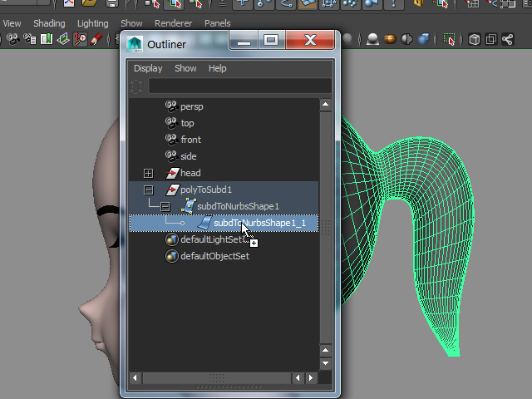
Task: Select the head transform node
Action: pos(190,173)
